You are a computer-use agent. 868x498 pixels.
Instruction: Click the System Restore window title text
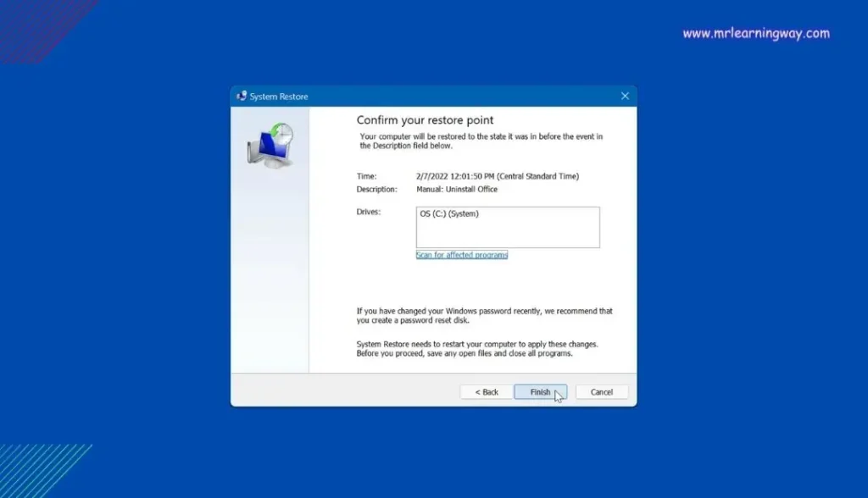click(278, 97)
